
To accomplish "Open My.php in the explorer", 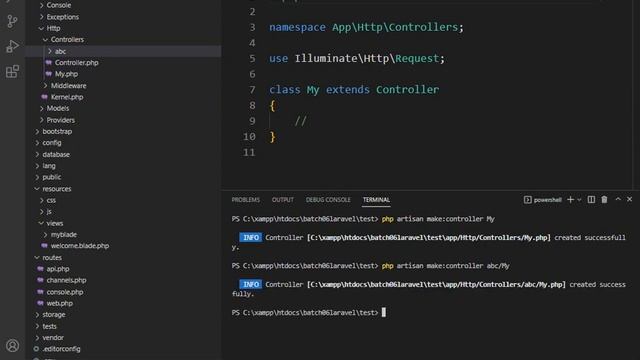I will 67,74.
